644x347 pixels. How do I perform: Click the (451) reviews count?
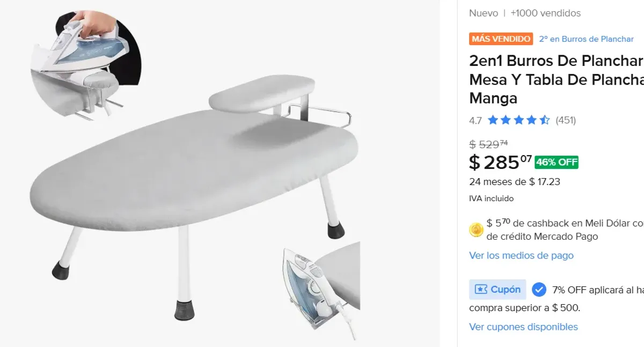click(x=566, y=120)
